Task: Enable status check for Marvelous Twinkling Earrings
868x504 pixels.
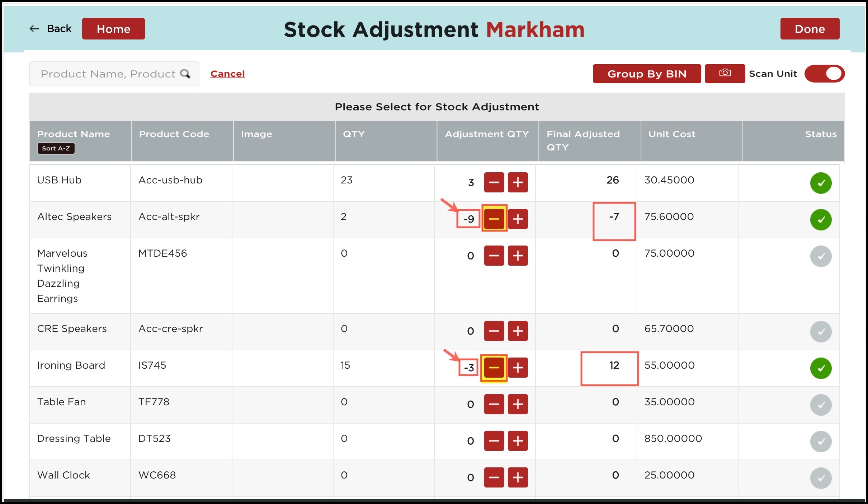Action: 820,256
